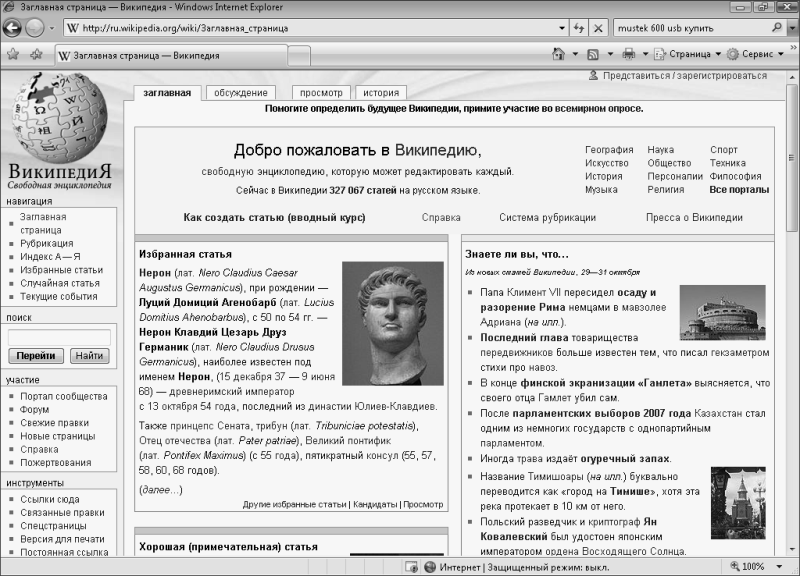The width and height of the screenshot is (800, 576).
Task: Click the Internet Explorer title bar icon
Action: click(9, 8)
